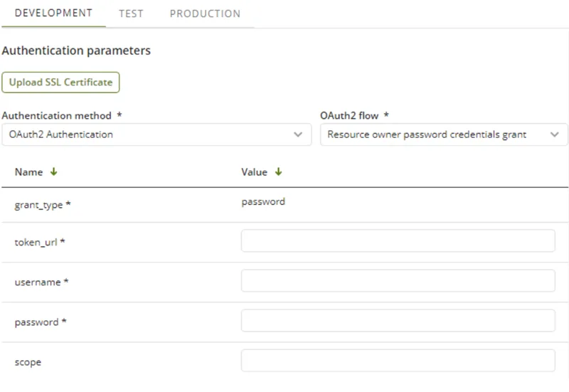Image resolution: width=569 pixels, height=392 pixels.
Task: Click the username label
Action: [x=41, y=282]
